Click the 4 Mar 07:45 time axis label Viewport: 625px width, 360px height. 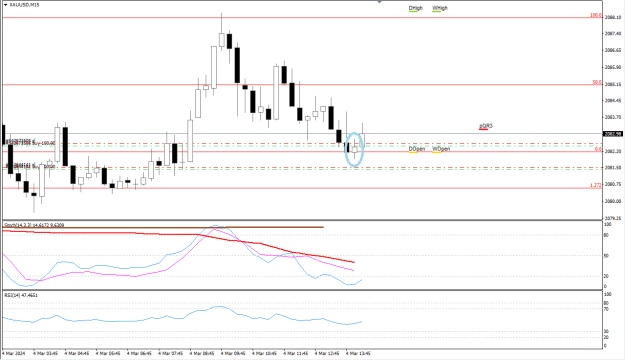coord(171,353)
